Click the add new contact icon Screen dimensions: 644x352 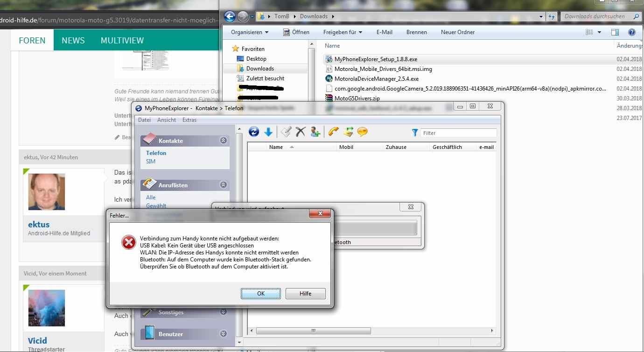pos(315,132)
